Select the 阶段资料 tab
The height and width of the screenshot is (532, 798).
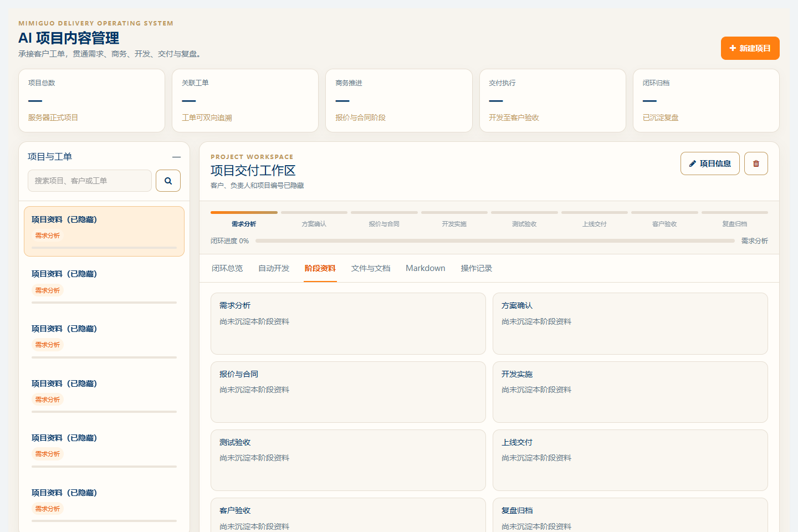coord(320,268)
